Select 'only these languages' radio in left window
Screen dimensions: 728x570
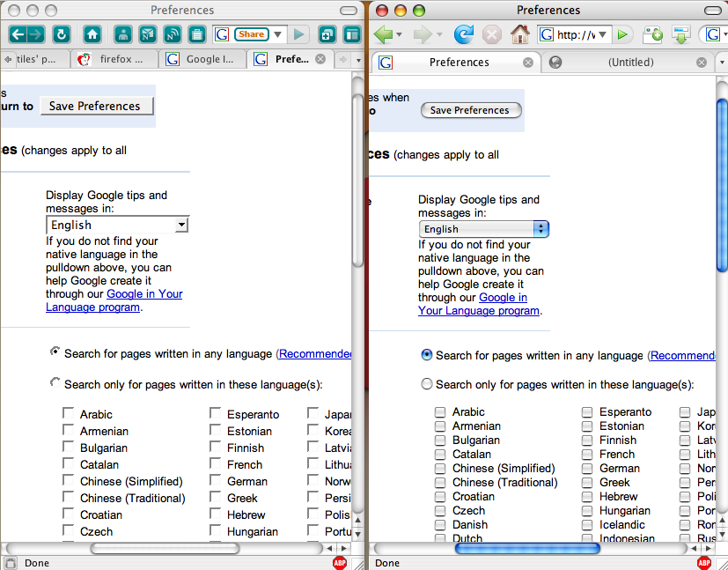[x=55, y=382]
